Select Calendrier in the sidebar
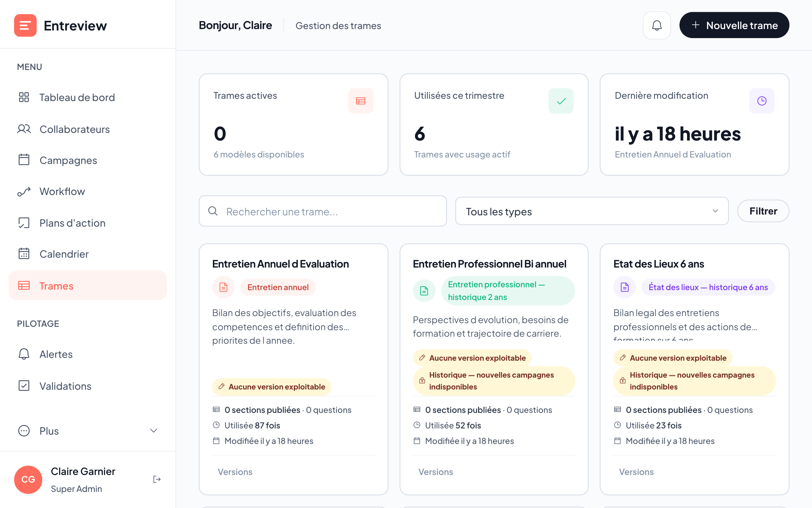This screenshot has height=508, width=812. pyautogui.click(x=88, y=254)
